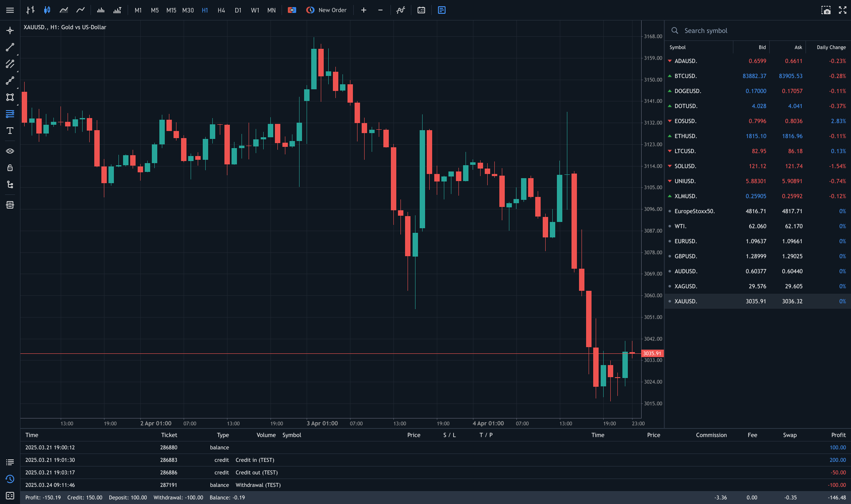Select the crosshair cursor tool

pyautogui.click(x=10, y=30)
